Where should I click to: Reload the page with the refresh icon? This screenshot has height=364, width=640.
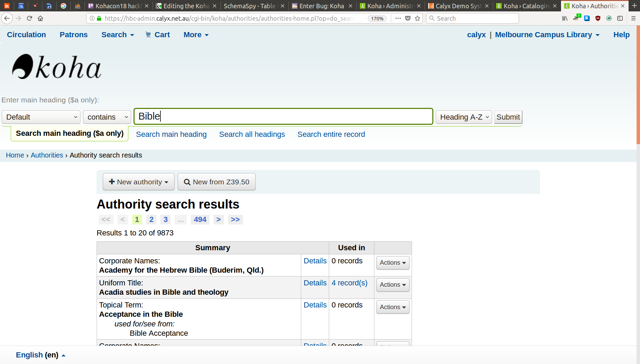(29, 18)
